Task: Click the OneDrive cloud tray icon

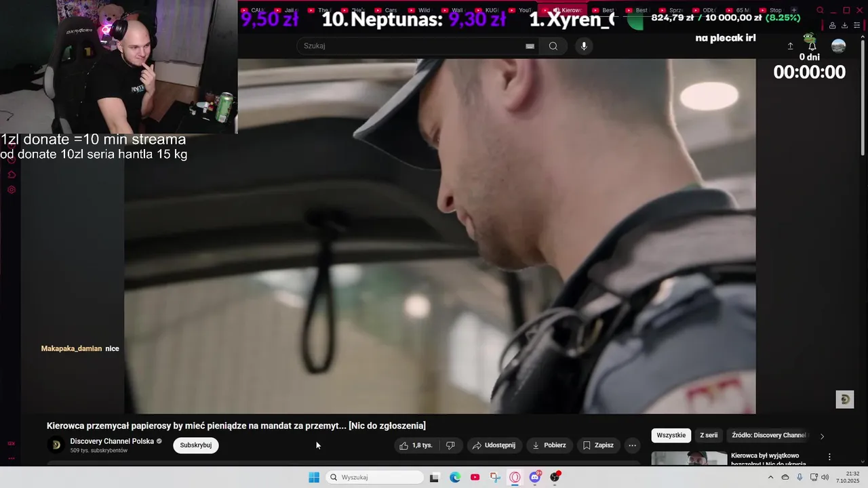Action: [785, 477]
